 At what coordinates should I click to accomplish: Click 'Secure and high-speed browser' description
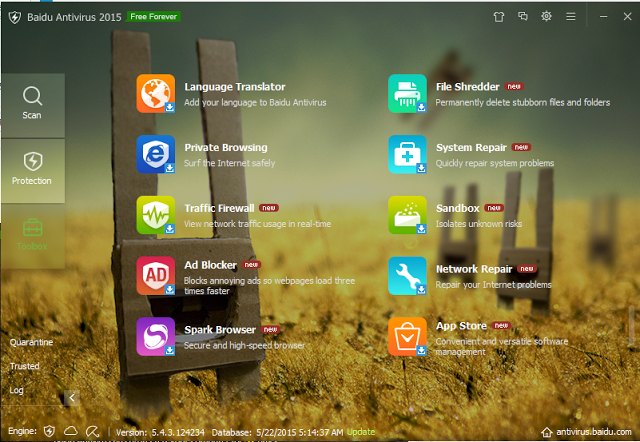point(244,345)
